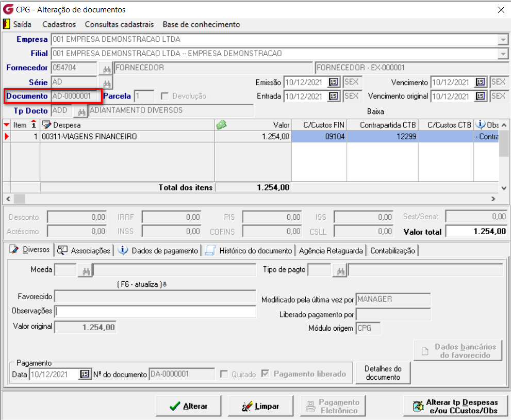
Task: Switch to the Histórico do documento tab
Action: 249,250
